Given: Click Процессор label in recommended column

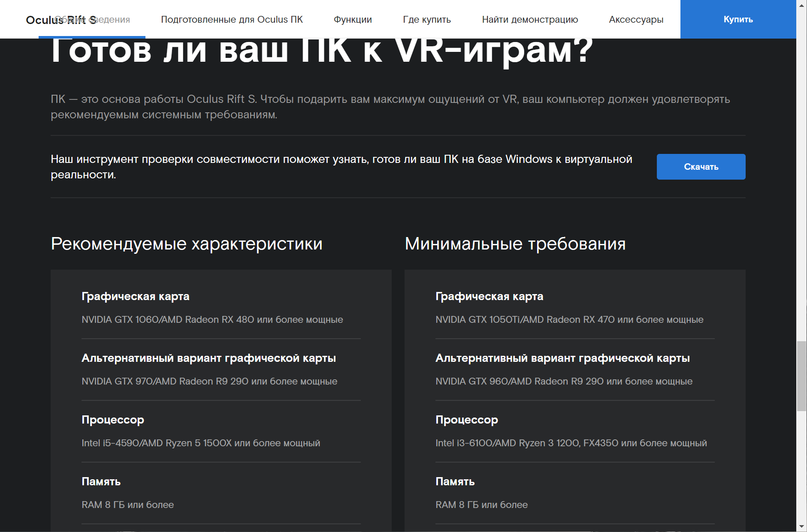Looking at the screenshot, I should [113, 420].
